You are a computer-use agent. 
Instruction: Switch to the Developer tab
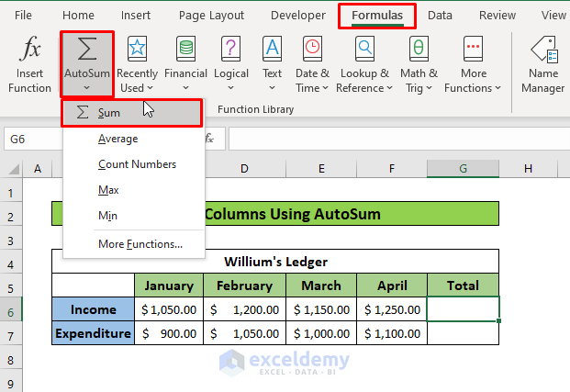(298, 16)
